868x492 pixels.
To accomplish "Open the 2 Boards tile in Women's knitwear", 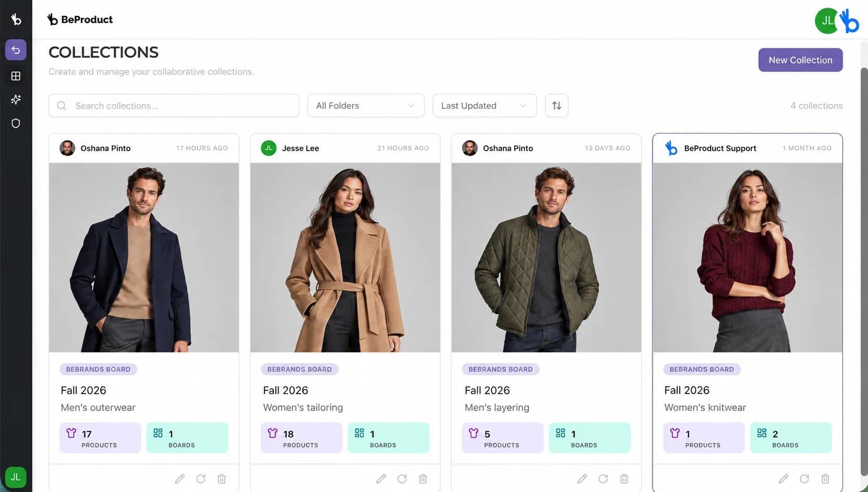I will (791, 438).
